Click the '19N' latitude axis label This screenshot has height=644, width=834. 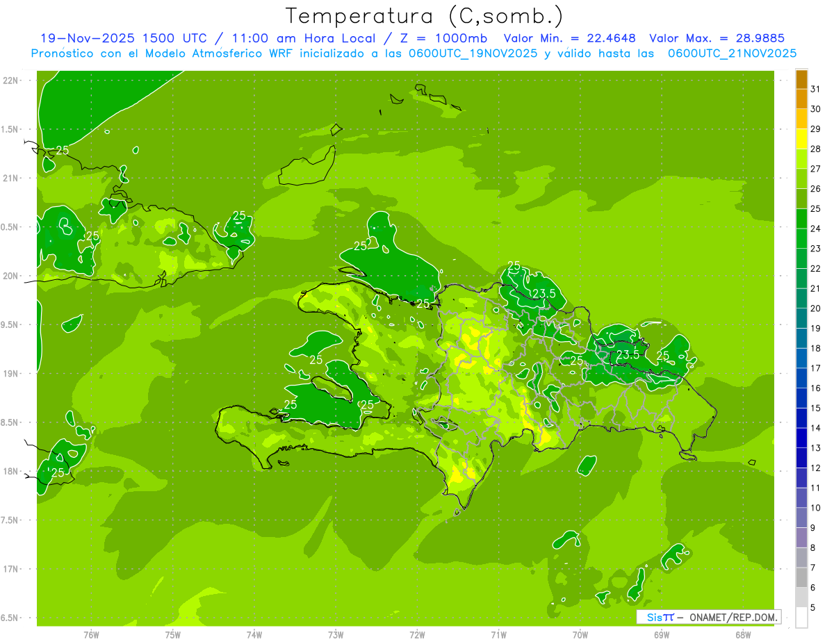coord(12,374)
